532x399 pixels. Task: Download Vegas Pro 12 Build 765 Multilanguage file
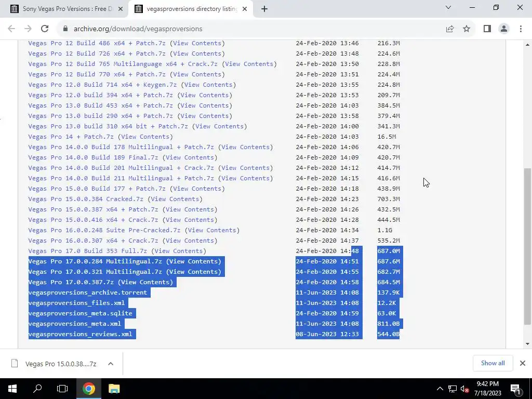click(x=123, y=64)
